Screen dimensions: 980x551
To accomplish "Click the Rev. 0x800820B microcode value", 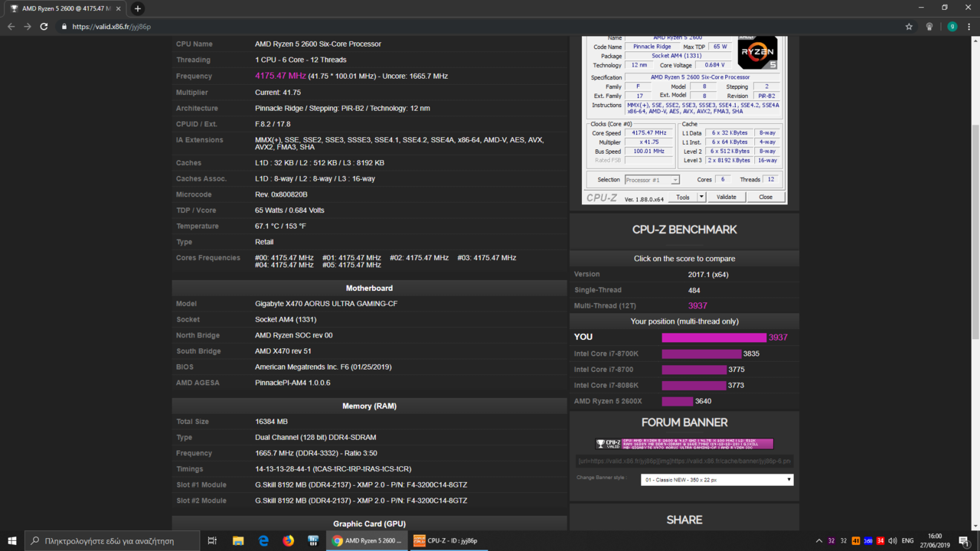I will pyautogui.click(x=281, y=194).
